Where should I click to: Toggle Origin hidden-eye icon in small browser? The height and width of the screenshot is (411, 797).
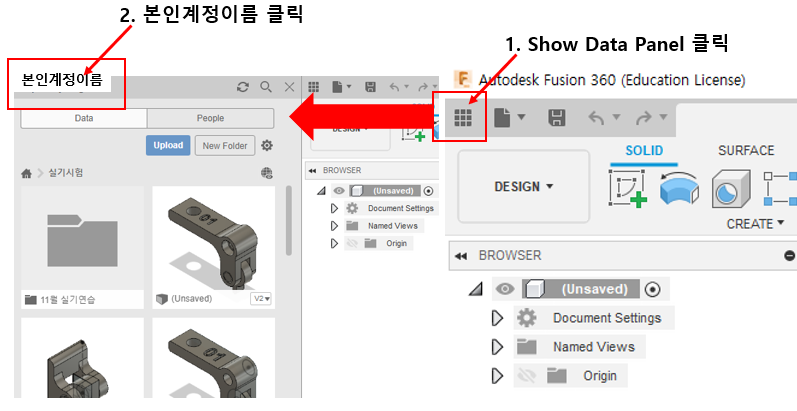(352, 243)
